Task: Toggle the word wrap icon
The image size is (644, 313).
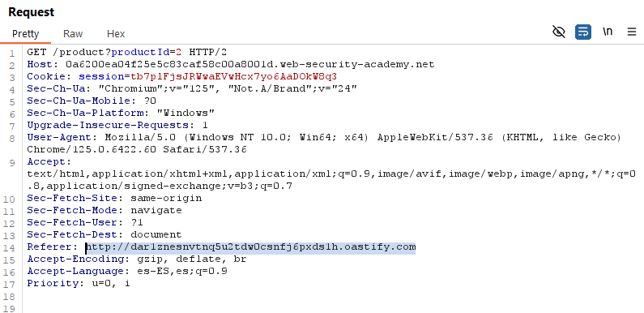Action: 583,32
